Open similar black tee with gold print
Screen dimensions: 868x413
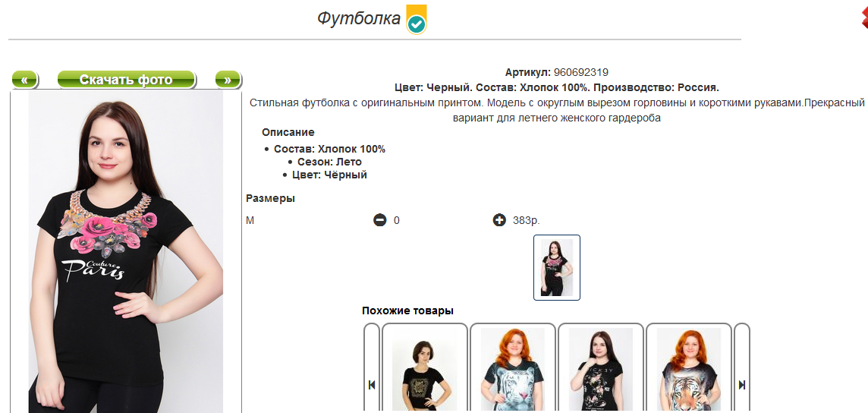(x=425, y=369)
